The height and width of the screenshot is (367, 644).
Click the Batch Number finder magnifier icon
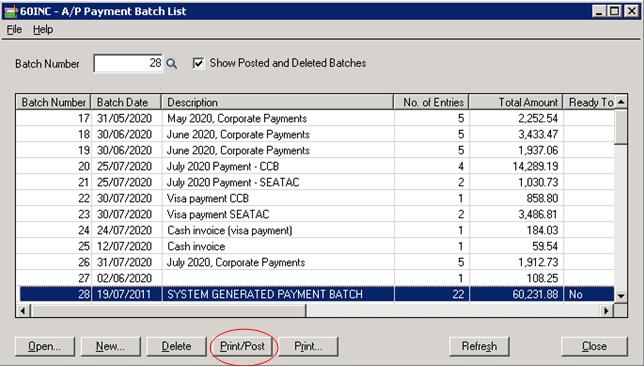[172, 64]
